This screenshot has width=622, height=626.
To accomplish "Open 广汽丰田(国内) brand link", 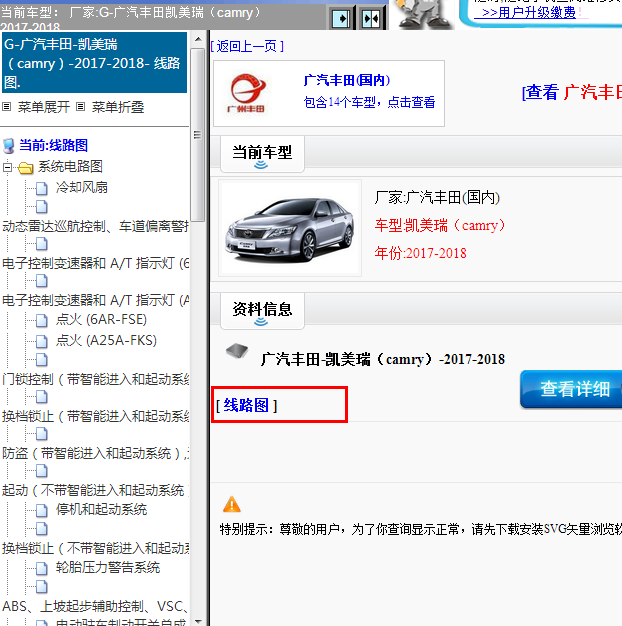I will coord(347,80).
